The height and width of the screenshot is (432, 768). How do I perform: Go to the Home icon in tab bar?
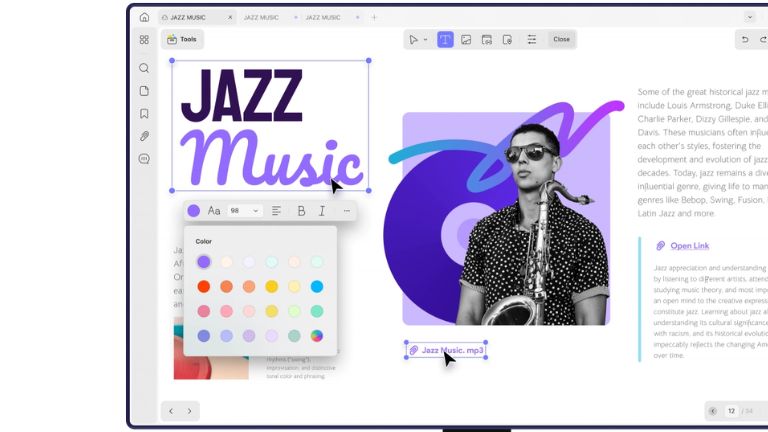144,17
